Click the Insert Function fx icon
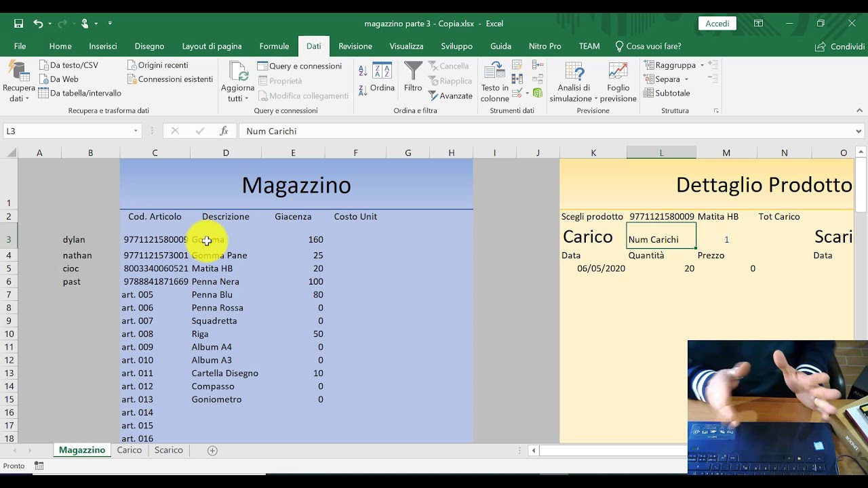Viewport: 868px width, 488px height. (224, 131)
